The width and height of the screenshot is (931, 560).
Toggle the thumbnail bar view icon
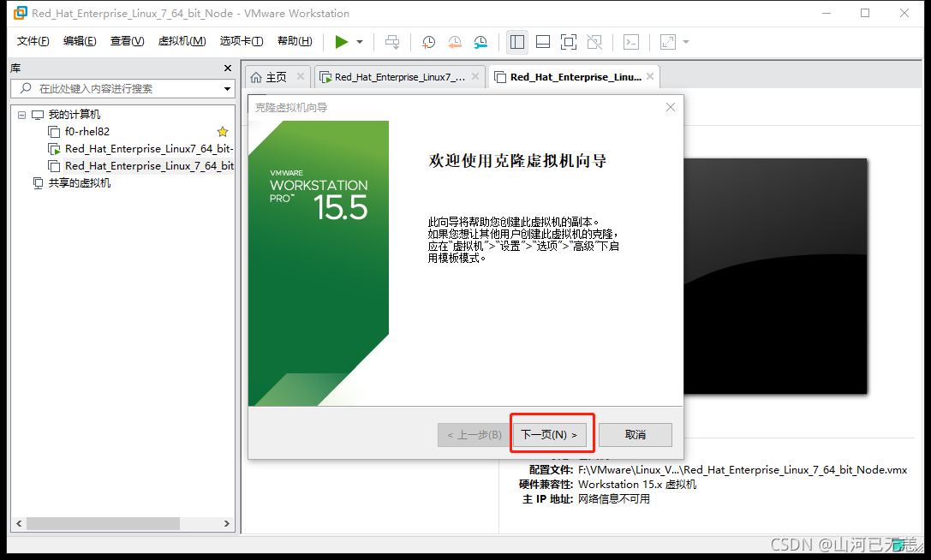pos(543,42)
